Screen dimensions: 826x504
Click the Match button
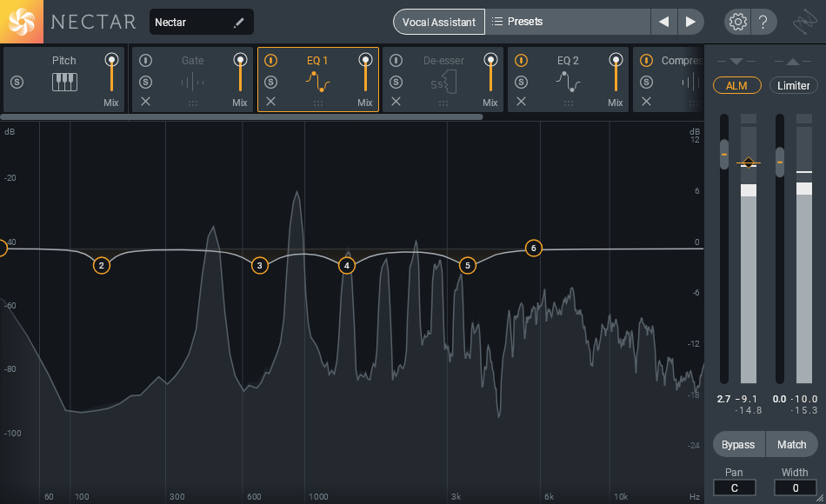[x=791, y=445]
